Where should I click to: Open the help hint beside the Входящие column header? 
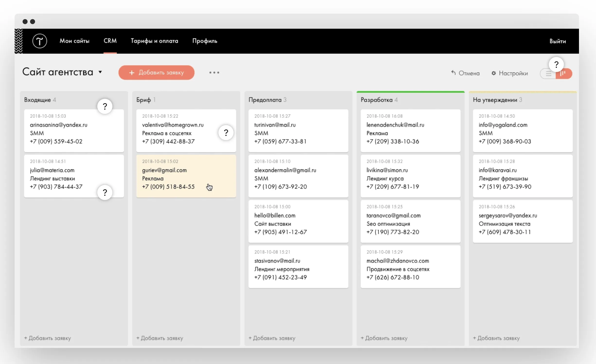105,106
